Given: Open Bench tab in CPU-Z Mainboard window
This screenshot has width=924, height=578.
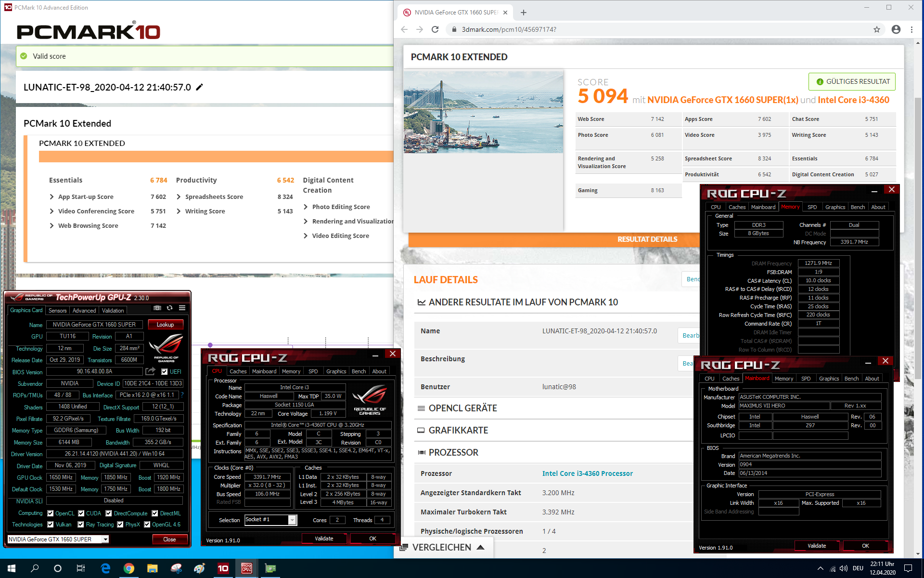Looking at the screenshot, I should pos(851,379).
